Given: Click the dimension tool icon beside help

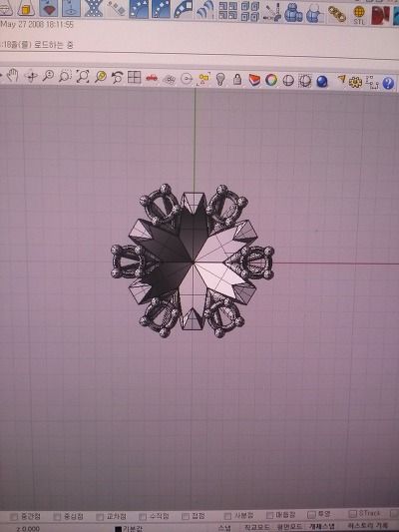Looking at the screenshot, I should pyautogui.click(x=372, y=83).
